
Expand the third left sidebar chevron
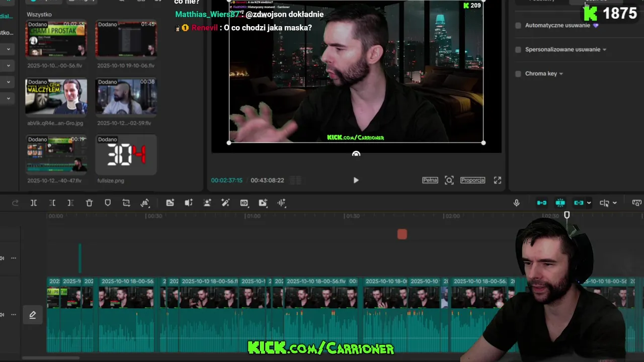(x=9, y=82)
